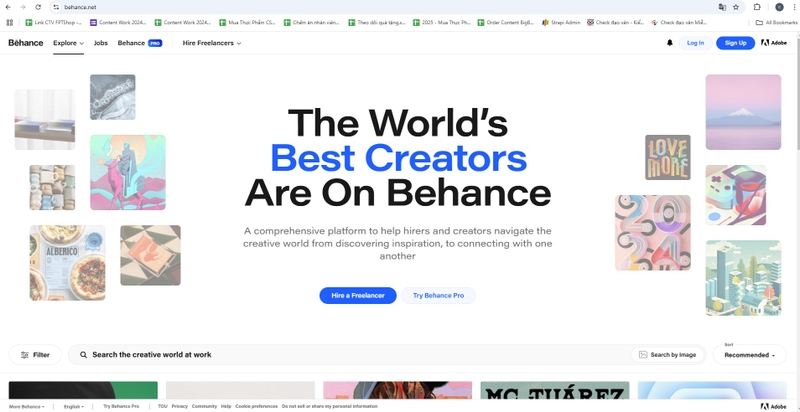This screenshot has height=412, width=800.
Task: Click the notifications bell icon
Action: tap(669, 43)
